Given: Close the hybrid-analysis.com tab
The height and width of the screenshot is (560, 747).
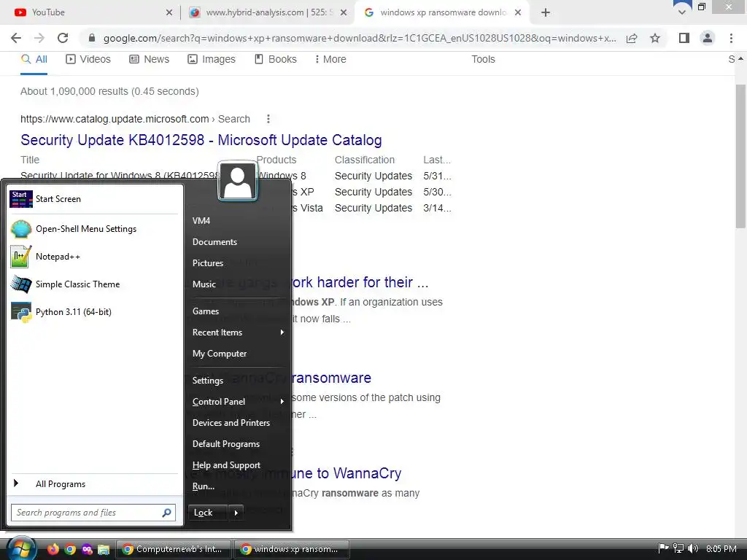Looking at the screenshot, I should point(344,12).
